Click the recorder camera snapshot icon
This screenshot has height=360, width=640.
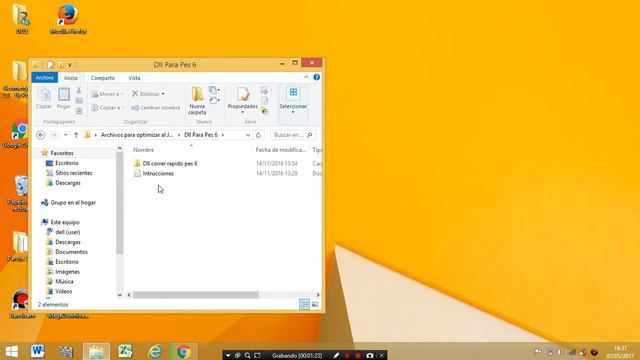click(x=370, y=356)
